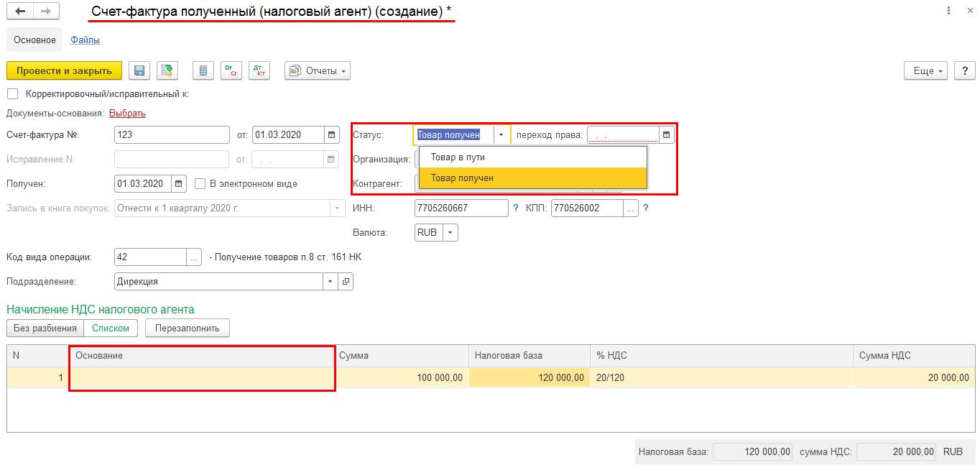This screenshot has width=980, height=473.
Task: Click Провести и закрыть button
Action: click(x=64, y=70)
